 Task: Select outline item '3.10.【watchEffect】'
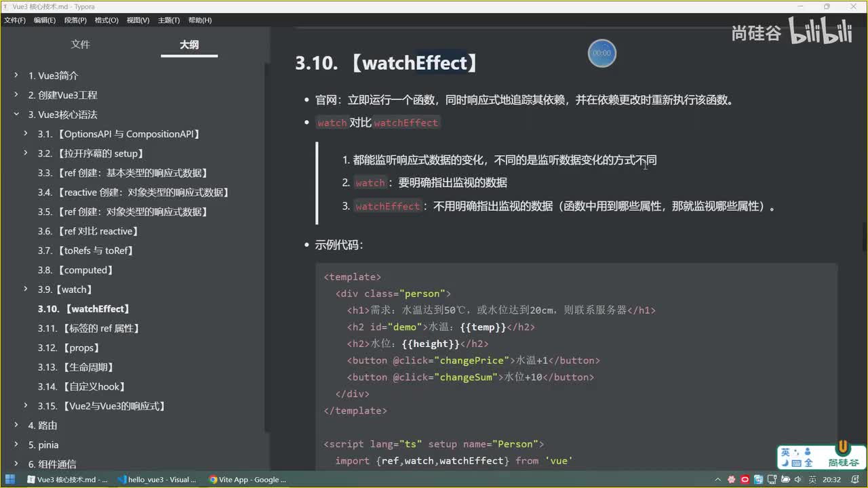click(x=84, y=309)
